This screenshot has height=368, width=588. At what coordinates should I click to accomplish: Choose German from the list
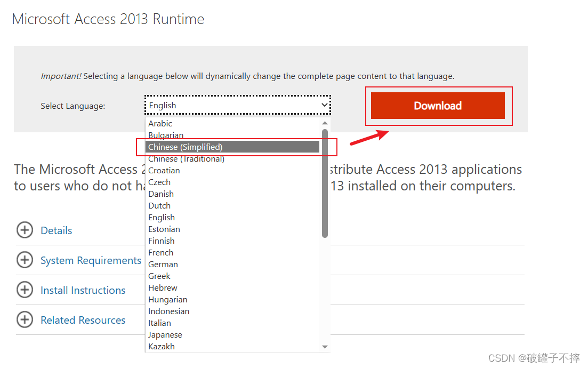tap(232, 264)
